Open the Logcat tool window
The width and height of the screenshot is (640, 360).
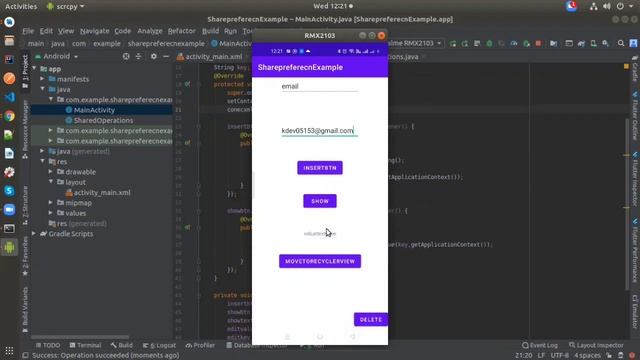[159, 345]
